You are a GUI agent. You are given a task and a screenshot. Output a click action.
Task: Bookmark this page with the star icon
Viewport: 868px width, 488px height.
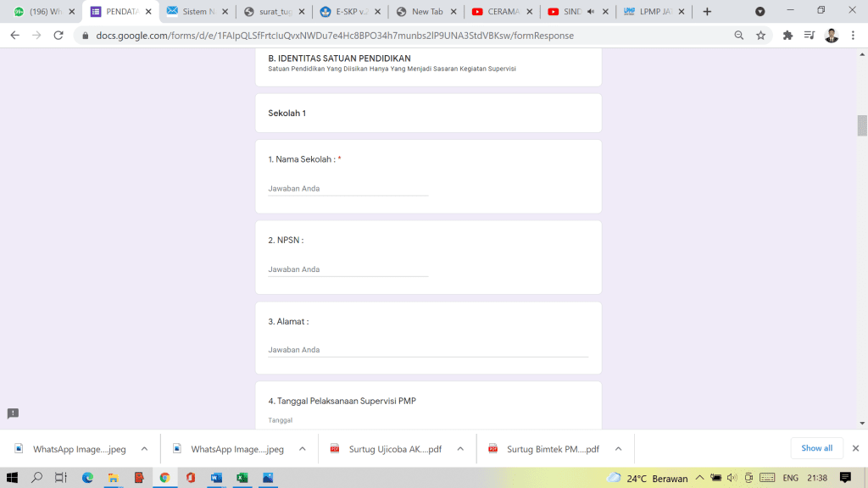pyautogui.click(x=760, y=36)
